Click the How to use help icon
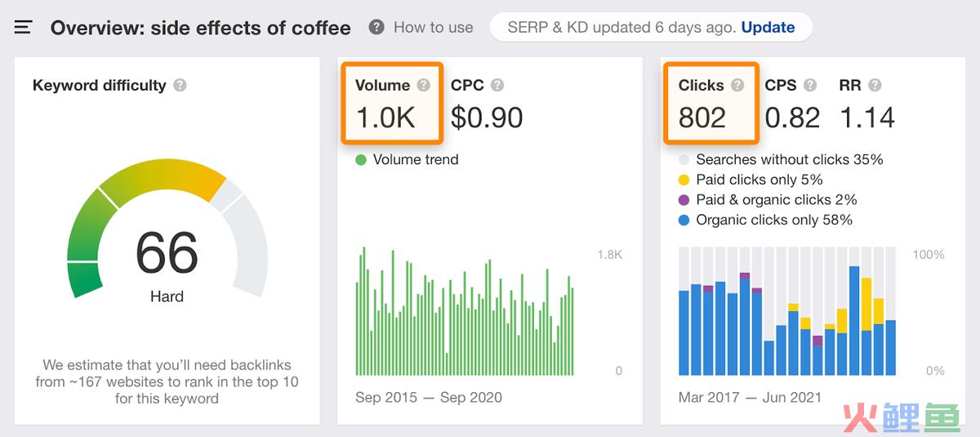 click(376, 27)
